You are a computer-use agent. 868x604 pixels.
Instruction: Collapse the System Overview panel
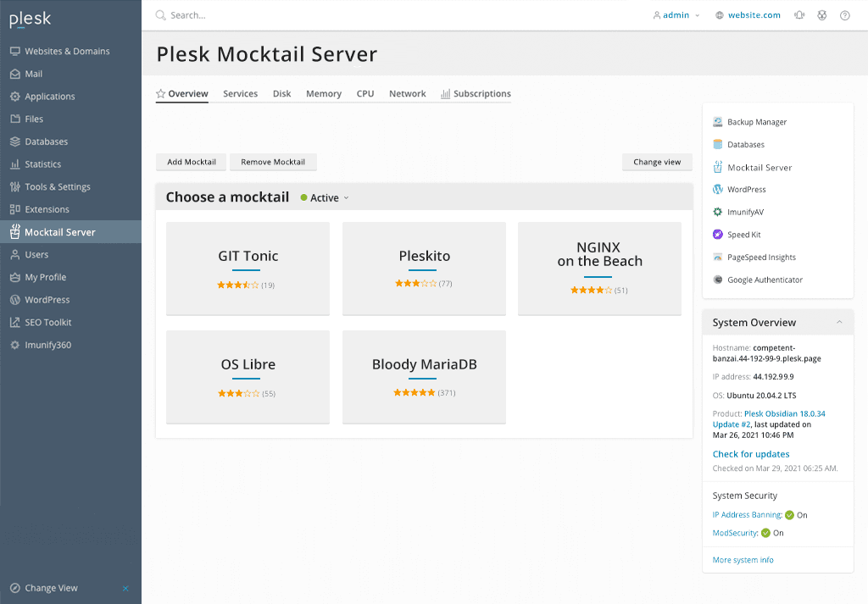839,323
